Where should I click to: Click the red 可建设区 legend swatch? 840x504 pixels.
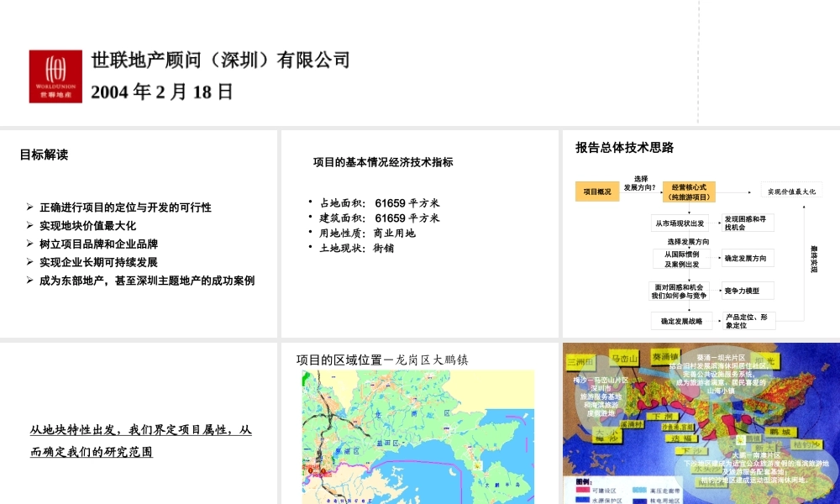[x=582, y=490]
